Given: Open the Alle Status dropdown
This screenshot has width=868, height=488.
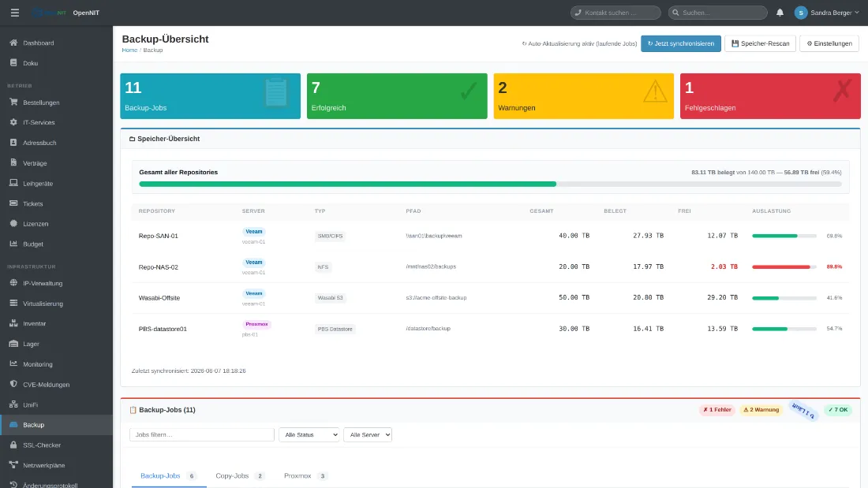Looking at the screenshot, I should pyautogui.click(x=309, y=435).
